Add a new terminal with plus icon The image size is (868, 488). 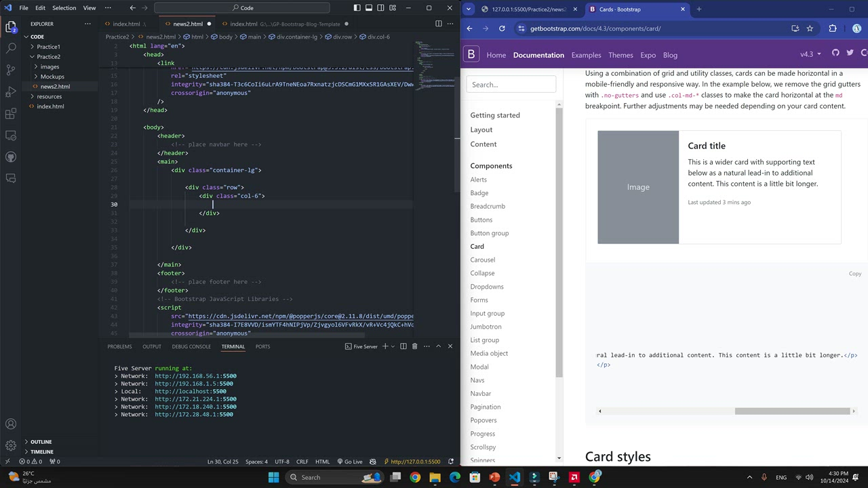[385, 346]
